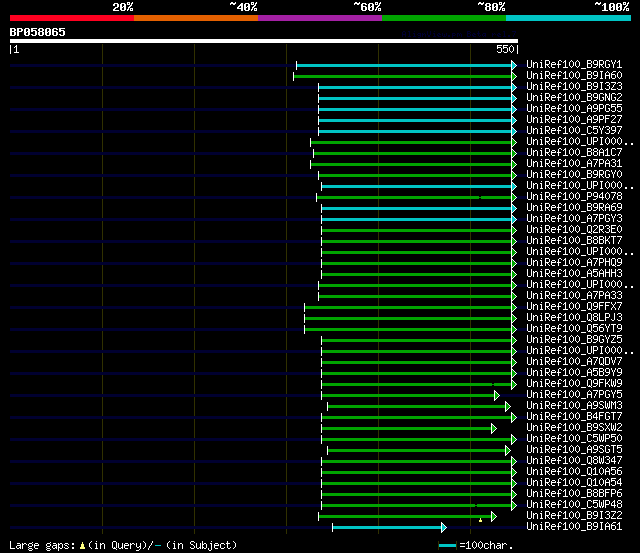Viewport: 640px width, 553px height.
Task: Select hit UniRef100_A5AHH3
Action: [x=574, y=274]
